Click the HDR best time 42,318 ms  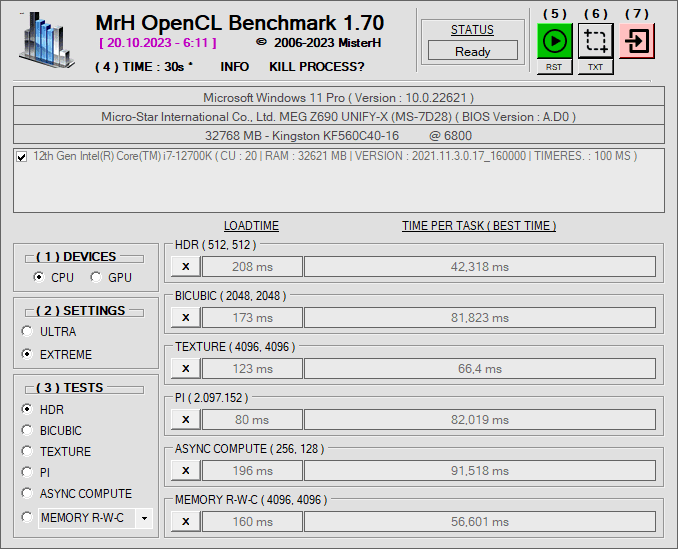click(480, 267)
